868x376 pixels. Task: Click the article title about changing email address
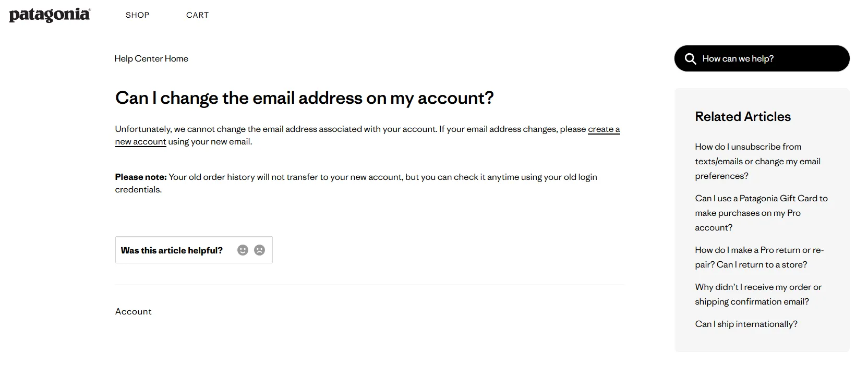304,97
